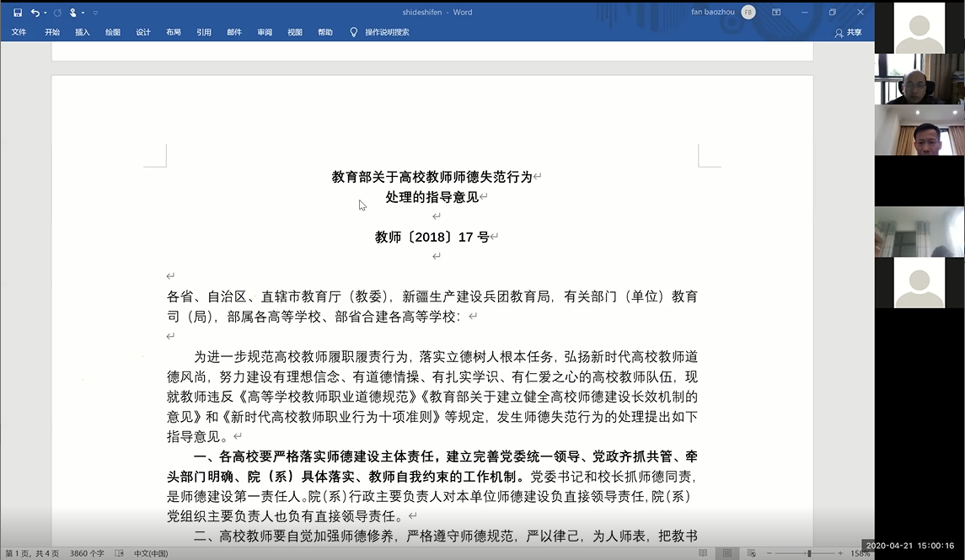The height and width of the screenshot is (560, 965).
Task: Switch to the 插入 ribbon tab
Action: point(82,32)
